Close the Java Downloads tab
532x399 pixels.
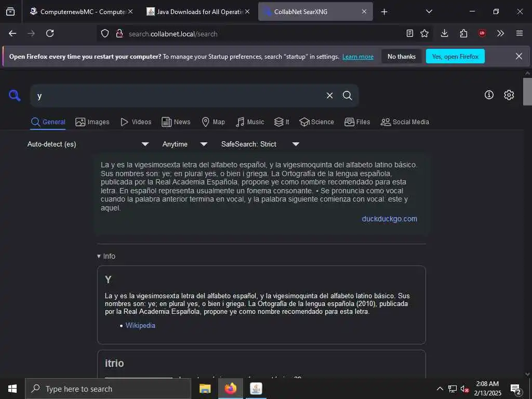(247, 11)
